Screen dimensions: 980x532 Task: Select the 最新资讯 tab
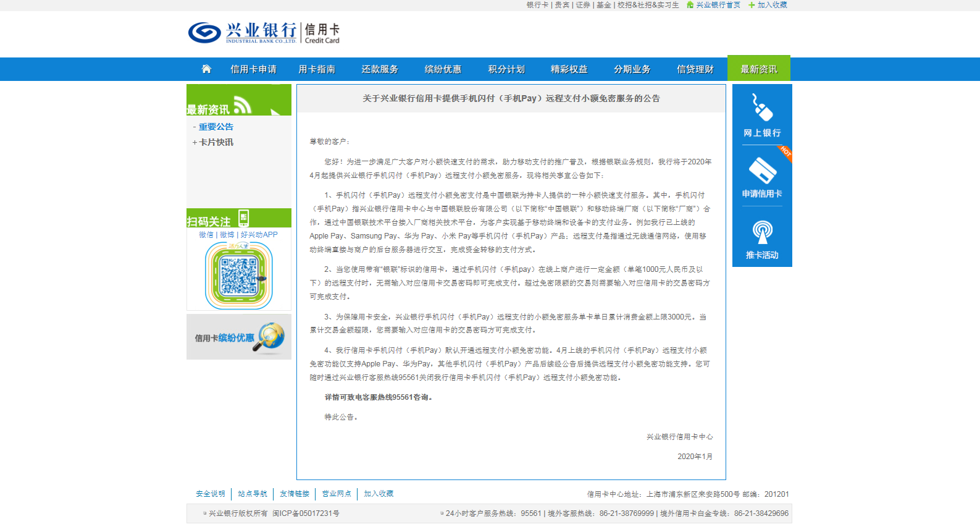tap(759, 69)
